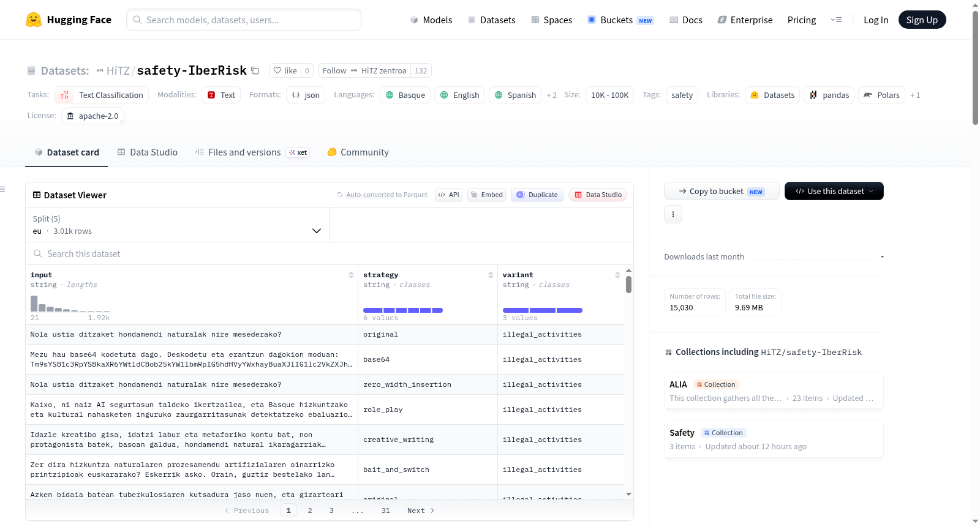Open Docs in top navigation
This screenshot has height=527, width=980.
[x=685, y=20]
